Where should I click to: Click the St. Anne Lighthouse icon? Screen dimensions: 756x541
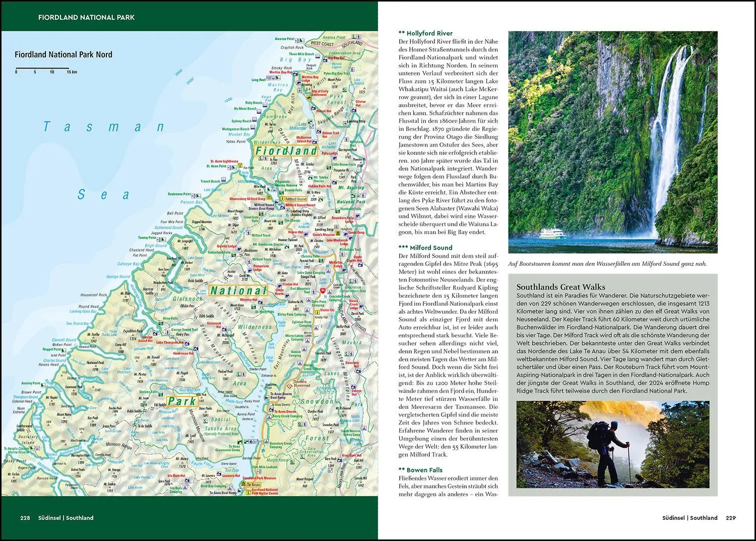[240, 166]
